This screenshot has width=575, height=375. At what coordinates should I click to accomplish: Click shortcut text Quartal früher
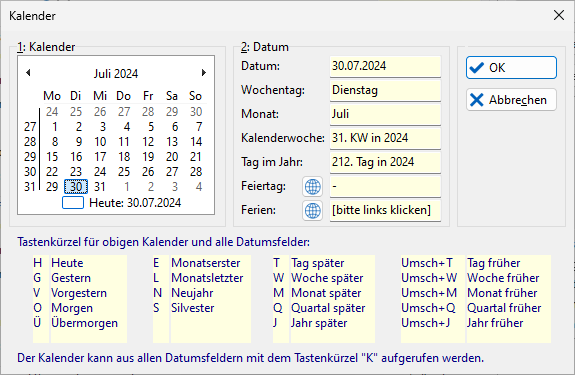coord(504,308)
